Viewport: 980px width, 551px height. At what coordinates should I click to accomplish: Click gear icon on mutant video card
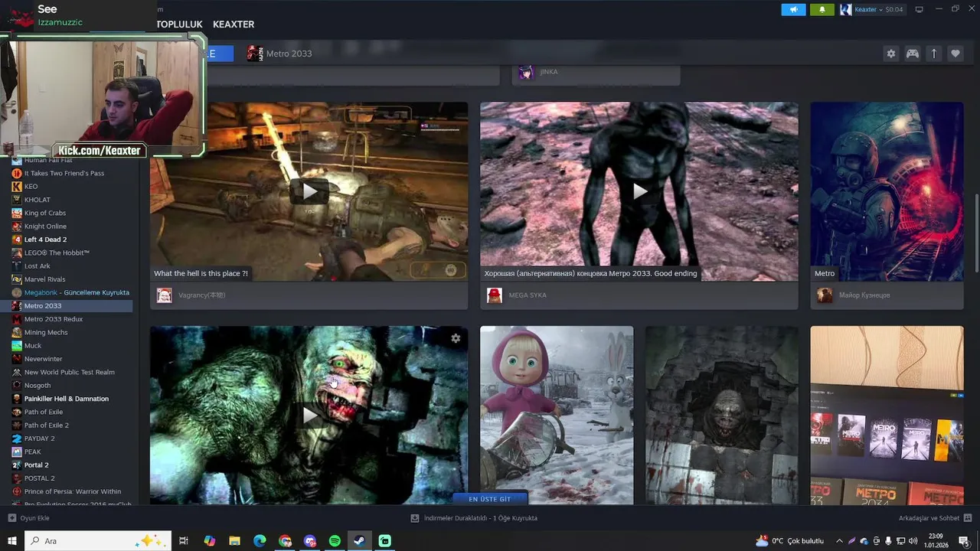point(456,338)
